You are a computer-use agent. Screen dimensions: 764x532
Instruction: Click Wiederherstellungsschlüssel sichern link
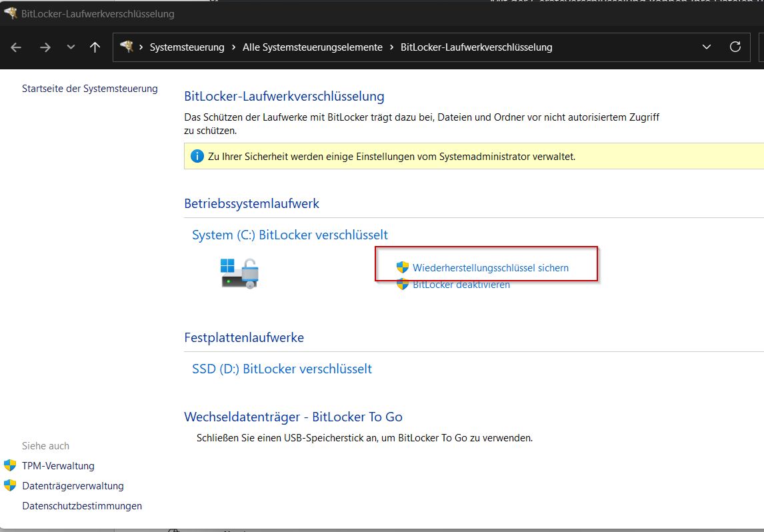(x=490, y=268)
